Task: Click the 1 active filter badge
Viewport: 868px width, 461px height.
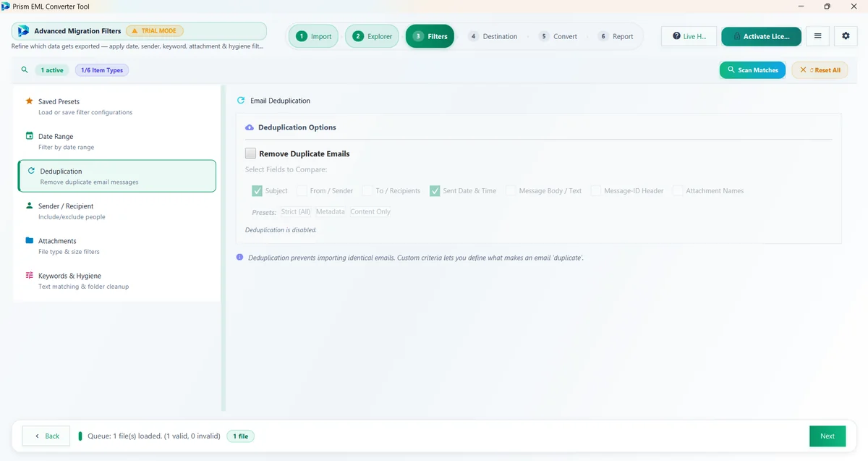Action: pos(52,70)
